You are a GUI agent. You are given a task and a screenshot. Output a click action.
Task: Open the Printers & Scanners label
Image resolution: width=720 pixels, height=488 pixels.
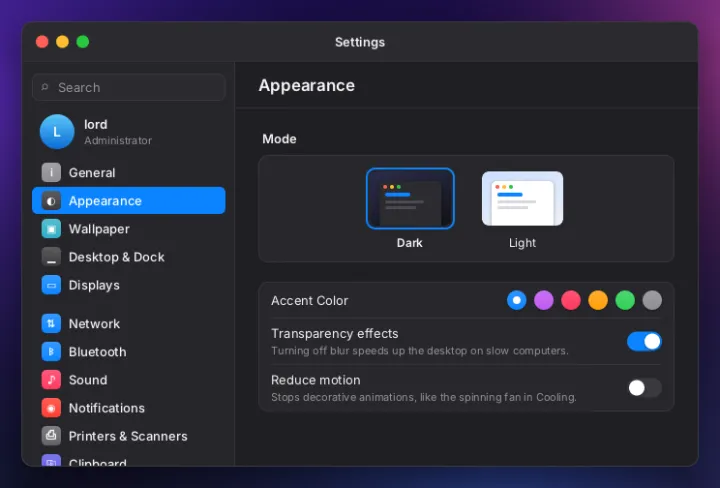click(128, 436)
